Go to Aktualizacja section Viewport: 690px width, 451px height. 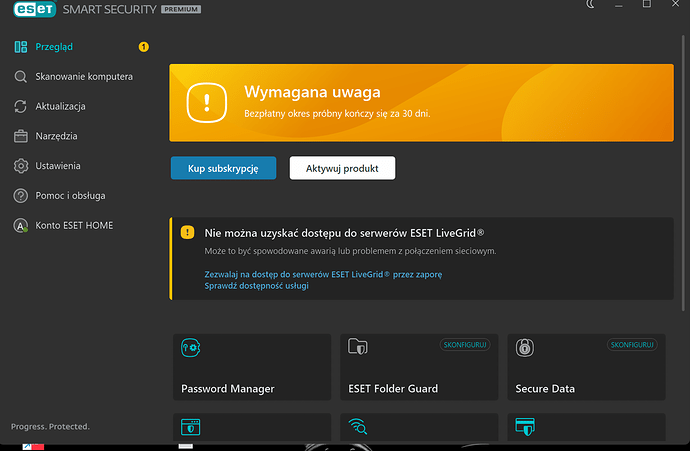click(x=60, y=106)
